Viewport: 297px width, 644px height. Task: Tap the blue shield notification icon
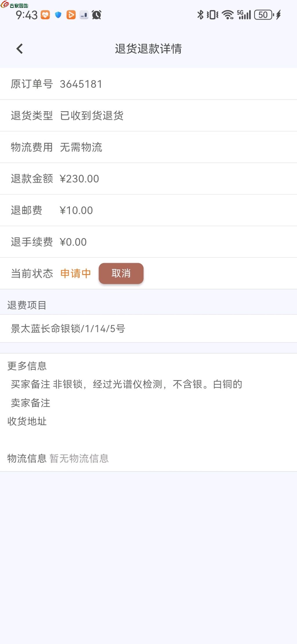(x=58, y=15)
